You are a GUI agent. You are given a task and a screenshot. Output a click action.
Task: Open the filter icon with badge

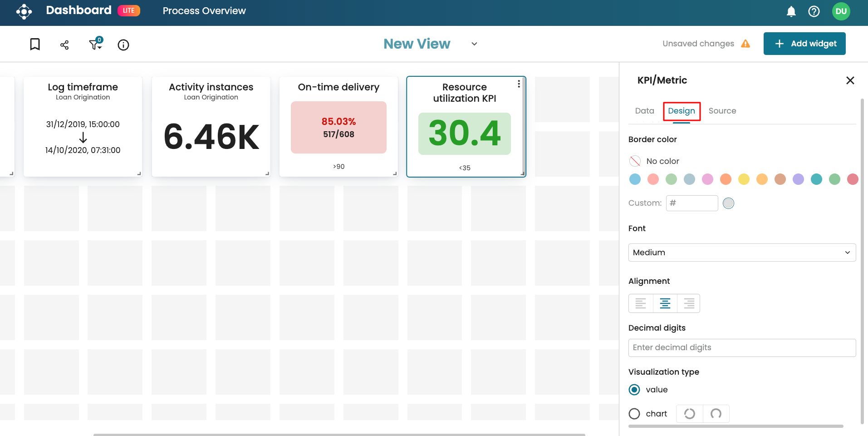[x=95, y=44]
